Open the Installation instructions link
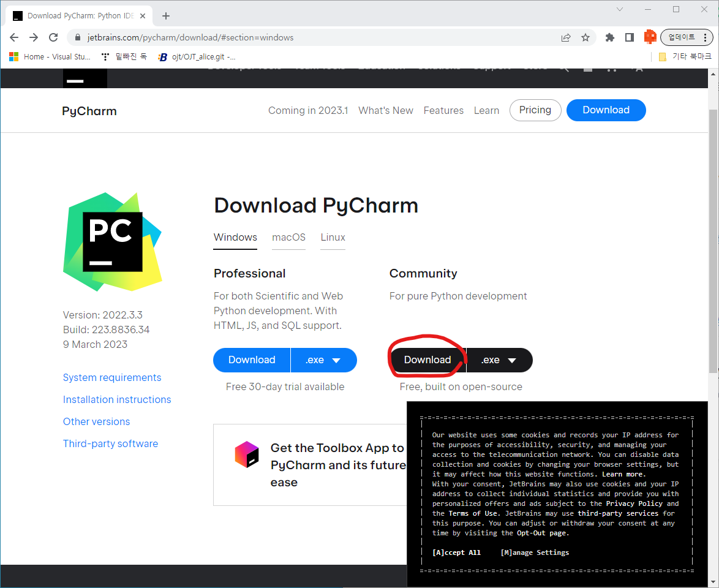The image size is (719, 588). 117,399
